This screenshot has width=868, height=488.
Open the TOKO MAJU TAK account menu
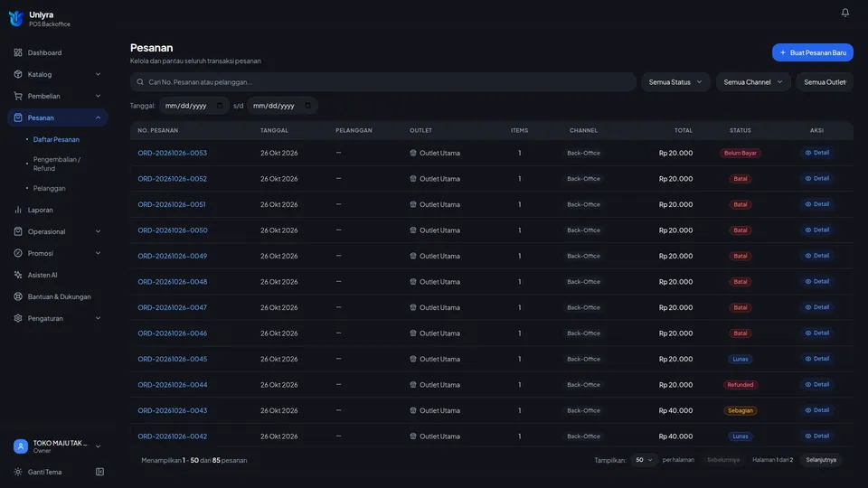click(58, 446)
